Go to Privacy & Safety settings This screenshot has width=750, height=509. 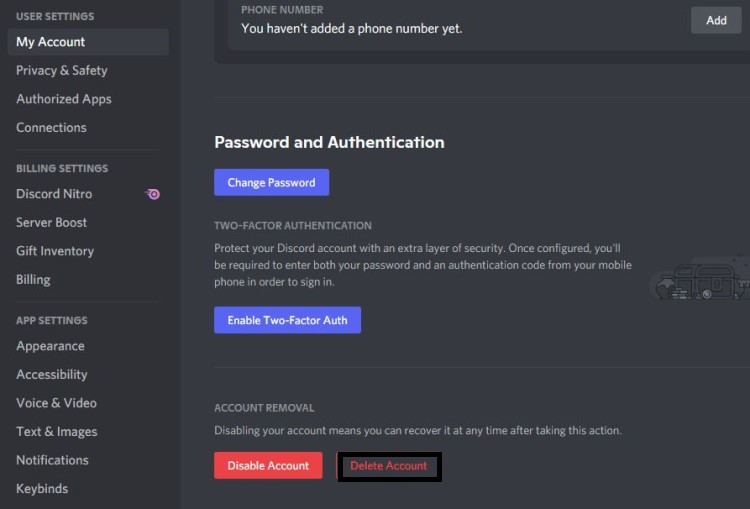61,70
